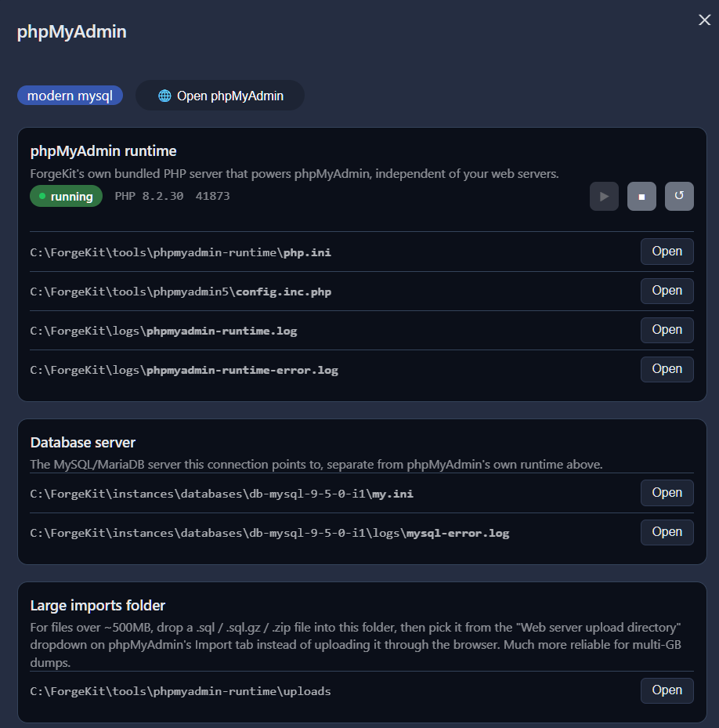Open the uploads folder for large imports

point(667,690)
